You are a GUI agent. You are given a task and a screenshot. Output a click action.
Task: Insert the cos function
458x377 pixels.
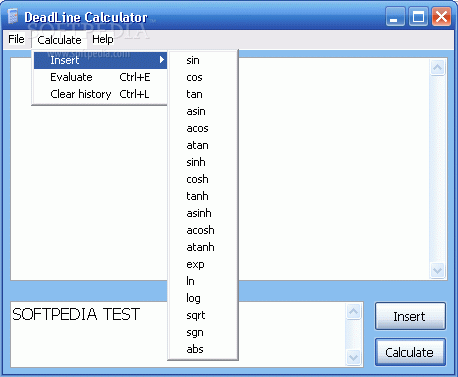(203, 77)
